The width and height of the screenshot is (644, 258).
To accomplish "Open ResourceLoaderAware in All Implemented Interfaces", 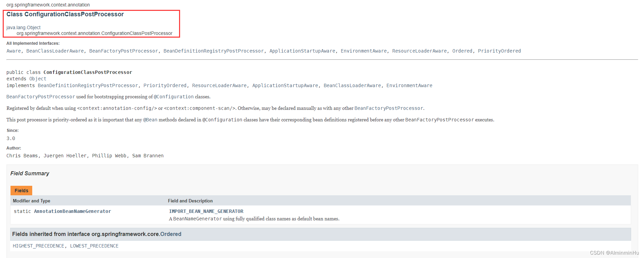I will (x=419, y=51).
